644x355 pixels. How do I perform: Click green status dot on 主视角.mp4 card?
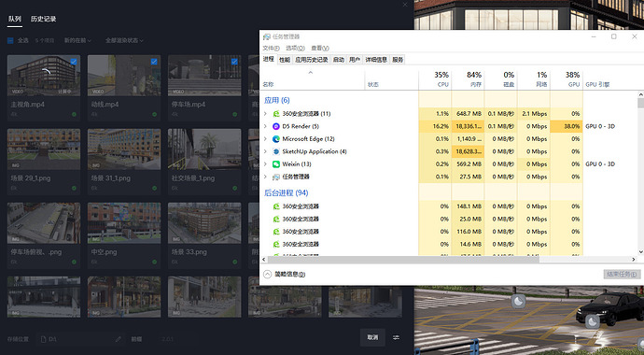[x=74, y=114]
